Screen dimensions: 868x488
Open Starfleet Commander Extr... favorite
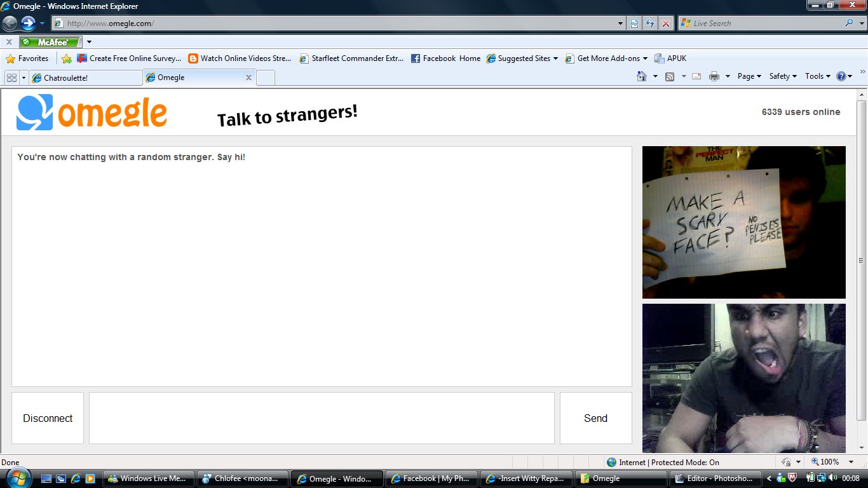(351, 58)
